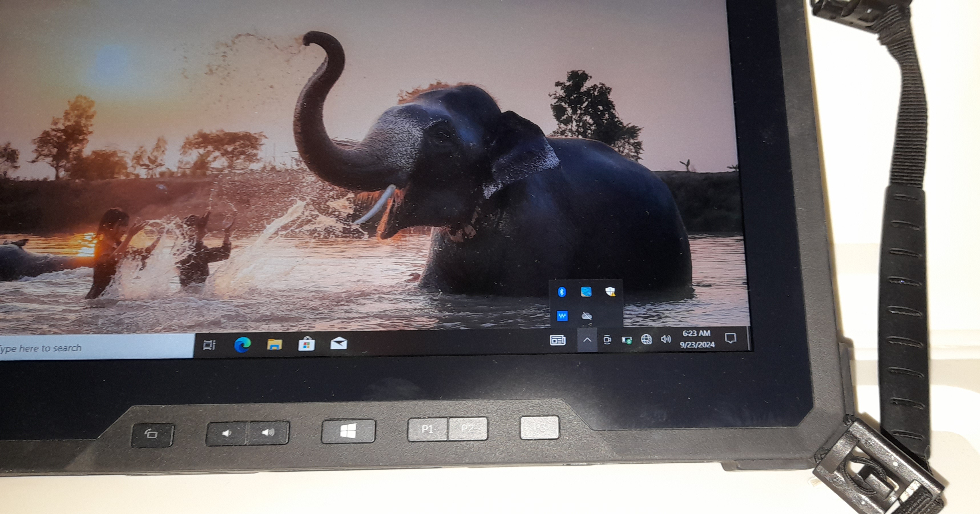This screenshot has height=514, width=980.
Task: Click the Bluetooth tray icon
Action: (562, 292)
